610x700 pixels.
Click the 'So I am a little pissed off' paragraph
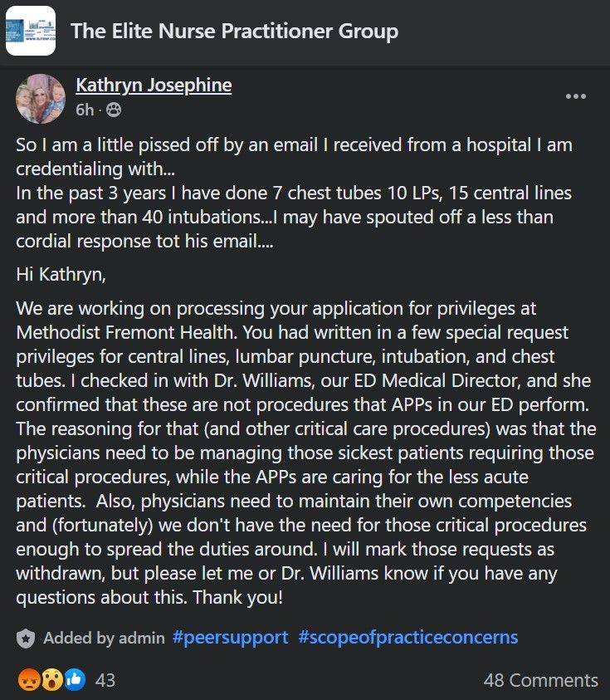pyautogui.click(x=294, y=193)
